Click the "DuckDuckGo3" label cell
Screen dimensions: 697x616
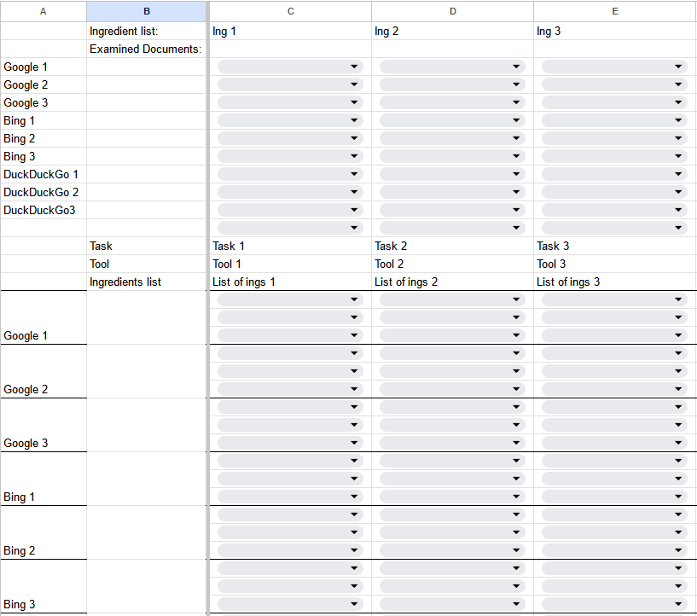tap(43, 211)
